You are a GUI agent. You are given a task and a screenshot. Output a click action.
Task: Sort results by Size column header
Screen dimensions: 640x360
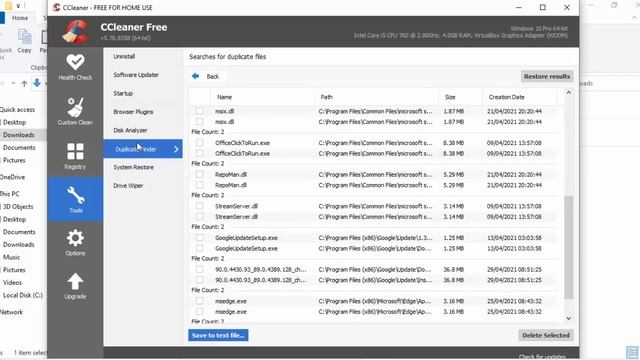pyautogui.click(x=460, y=97)
